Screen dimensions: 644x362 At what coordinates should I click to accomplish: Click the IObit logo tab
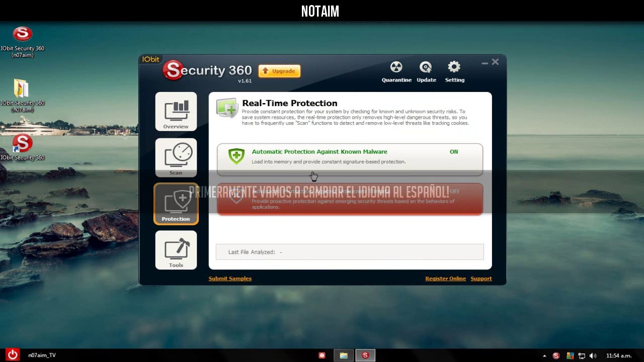tap(150, 59)
